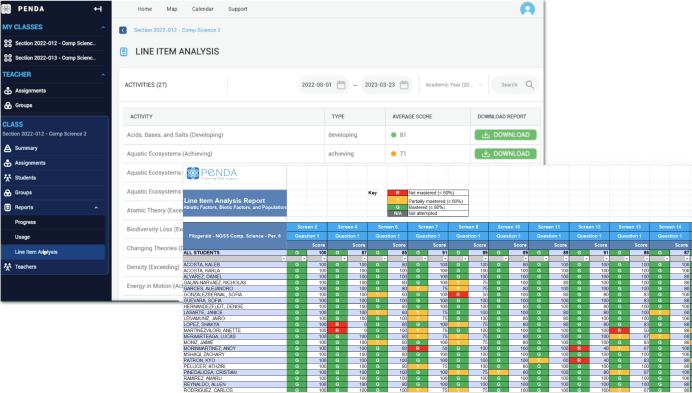Open the Home menu
The image size is (692, 393).
point(145,9)
